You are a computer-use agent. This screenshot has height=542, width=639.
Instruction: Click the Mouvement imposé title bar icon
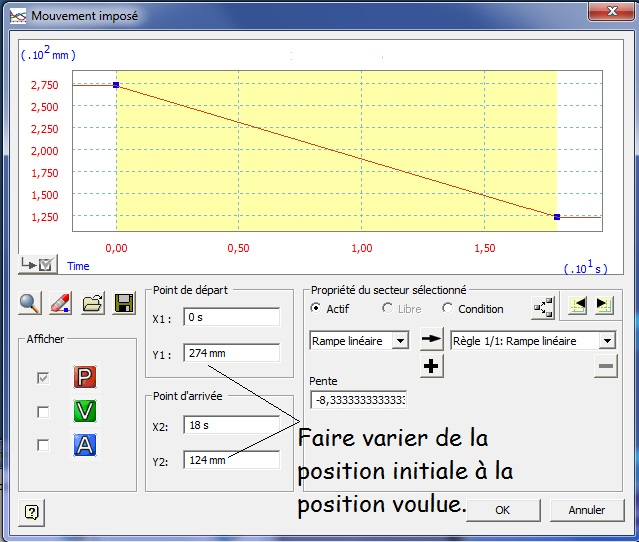(18, 16)
